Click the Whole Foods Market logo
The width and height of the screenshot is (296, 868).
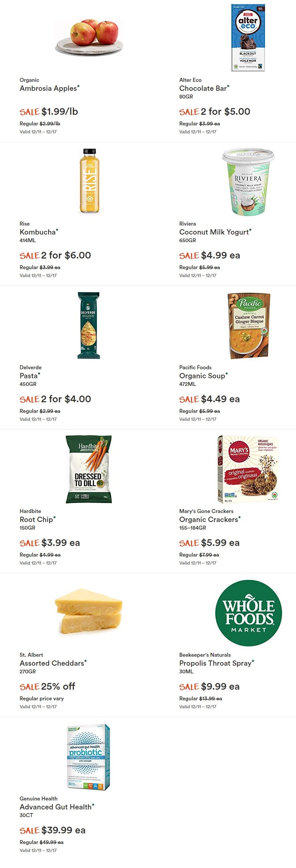248,613
